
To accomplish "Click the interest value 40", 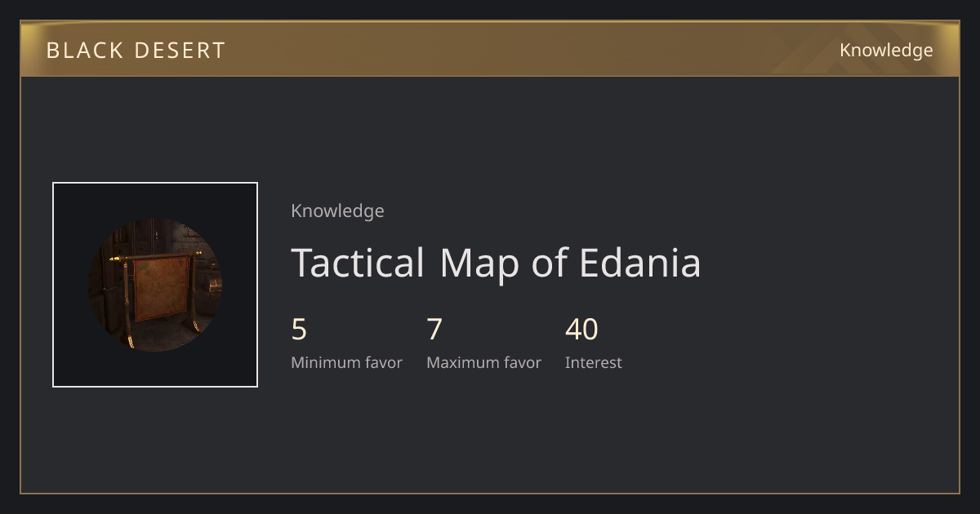I will (581, 330).
